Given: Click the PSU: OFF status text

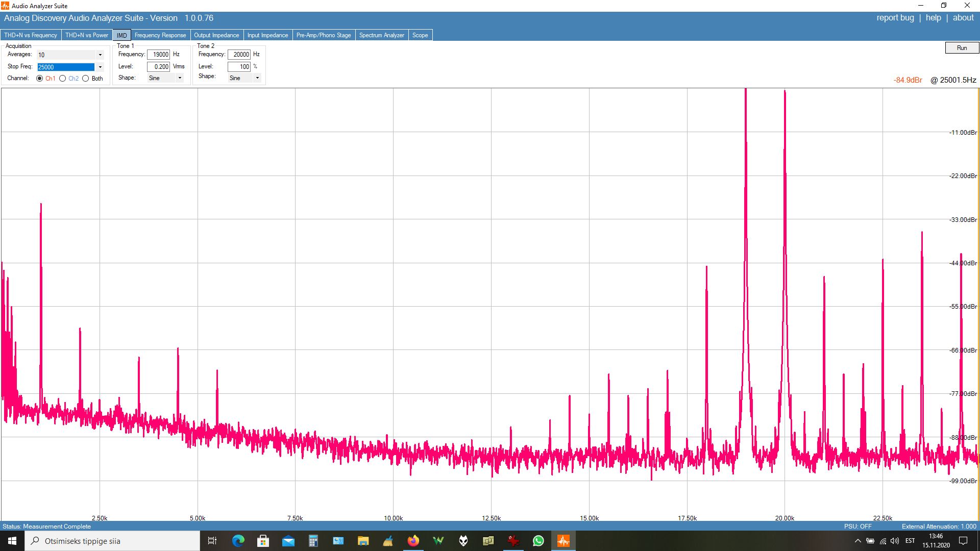Looking at the screenshot, I should 857,527.
